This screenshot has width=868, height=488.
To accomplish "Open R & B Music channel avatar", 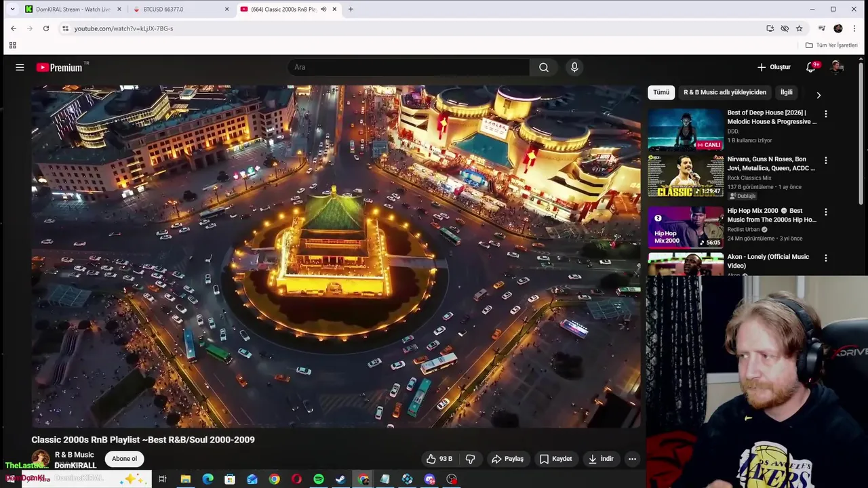I will point(41,459).
